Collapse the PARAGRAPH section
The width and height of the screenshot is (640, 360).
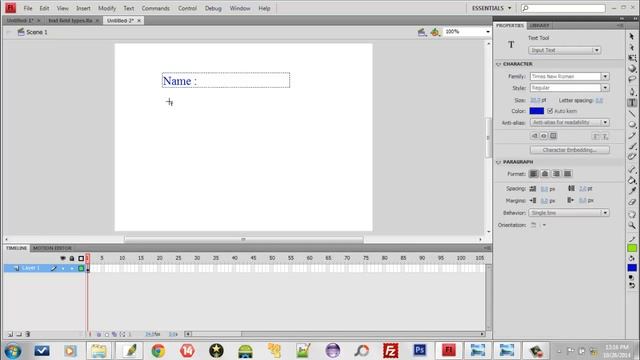498,162
